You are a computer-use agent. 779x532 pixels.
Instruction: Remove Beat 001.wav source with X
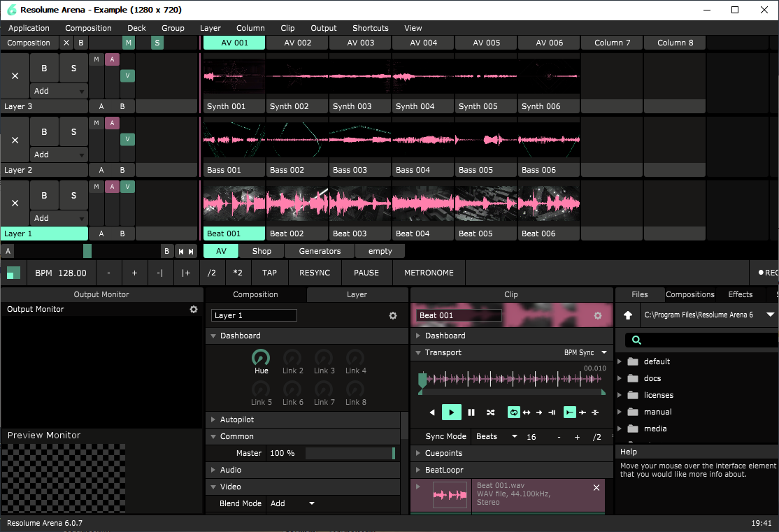[x=596, y=488]
